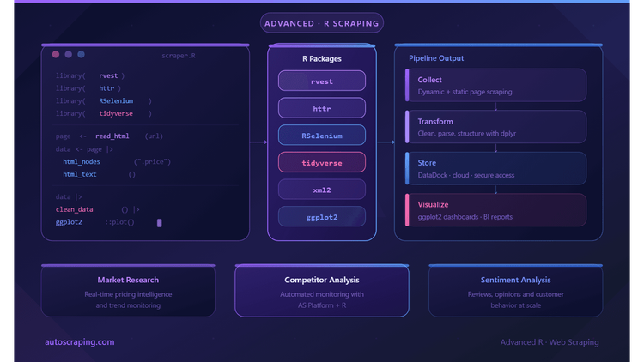Click the Sentiment Analysis card
The width and height of the screenshot is (644, 362).
[x=515, y=291]
